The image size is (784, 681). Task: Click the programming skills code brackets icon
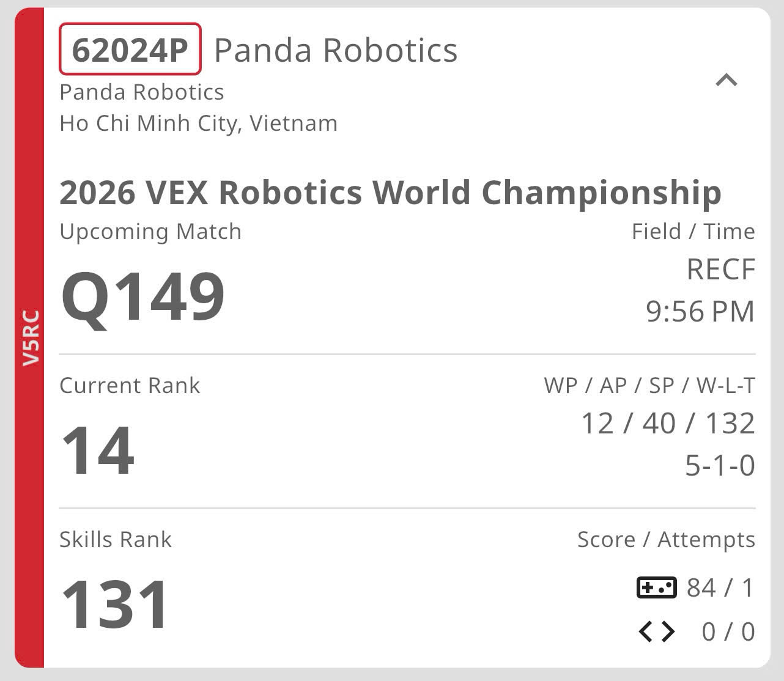pyautogui.click(x=657, y=631)
